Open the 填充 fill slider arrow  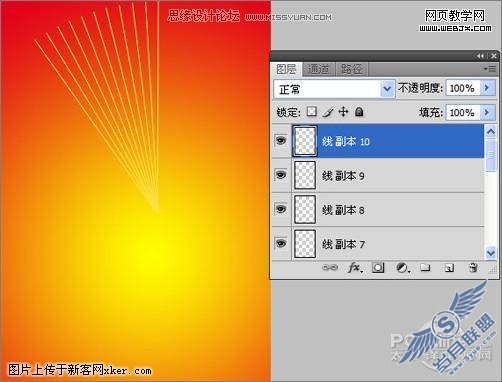(487, 112)
